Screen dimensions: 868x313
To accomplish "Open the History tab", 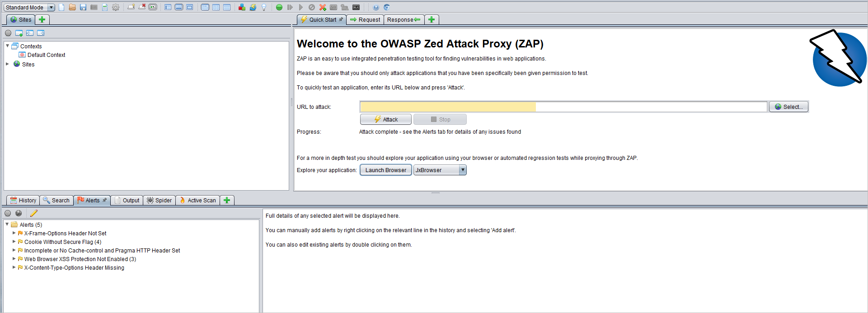I will [23, 200].
